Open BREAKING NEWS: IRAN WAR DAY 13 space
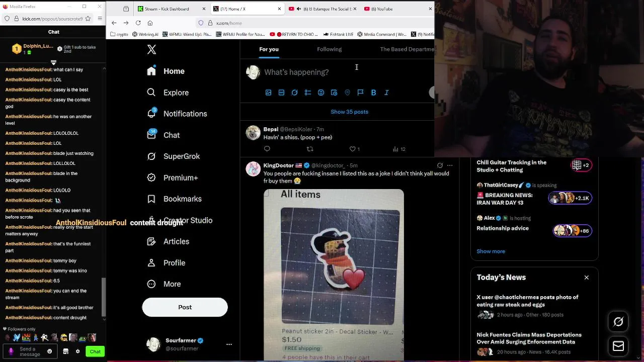Viewport: 644px width, 362px height. click(534, 194)
